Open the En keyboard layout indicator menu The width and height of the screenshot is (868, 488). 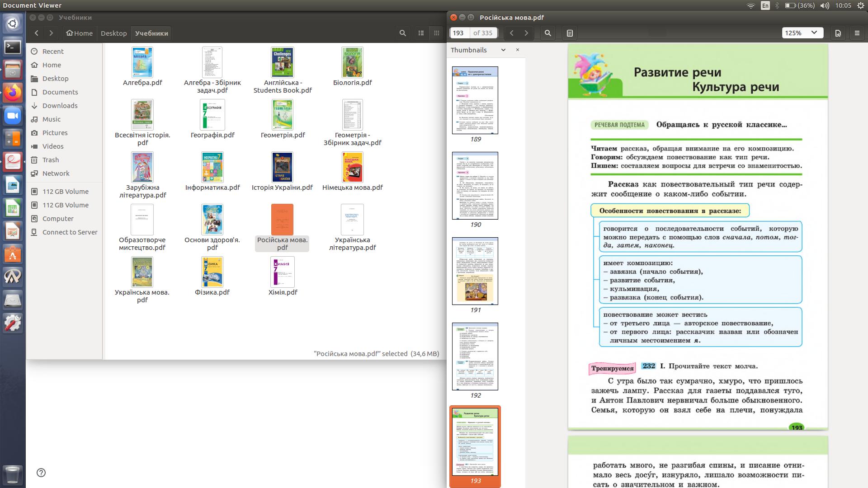tap(765, 5)
